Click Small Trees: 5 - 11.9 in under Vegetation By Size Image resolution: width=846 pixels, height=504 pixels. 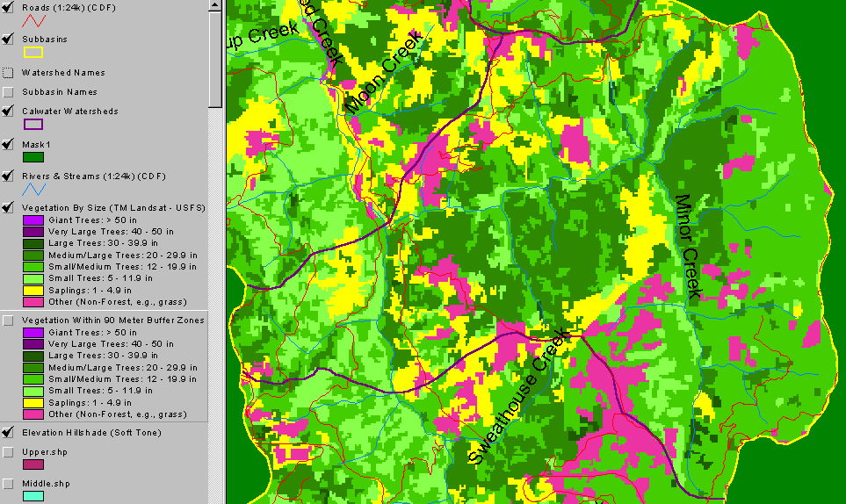[x=100, y=278]
